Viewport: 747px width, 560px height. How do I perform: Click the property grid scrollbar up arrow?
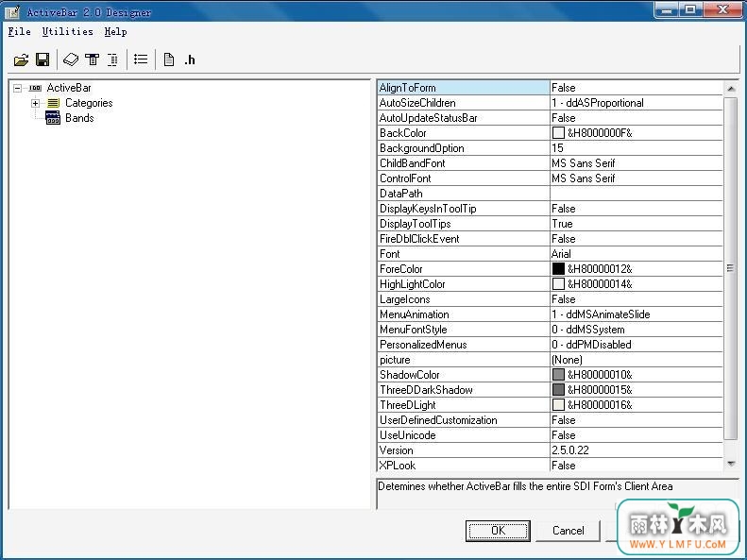click(x=731, y=88)
